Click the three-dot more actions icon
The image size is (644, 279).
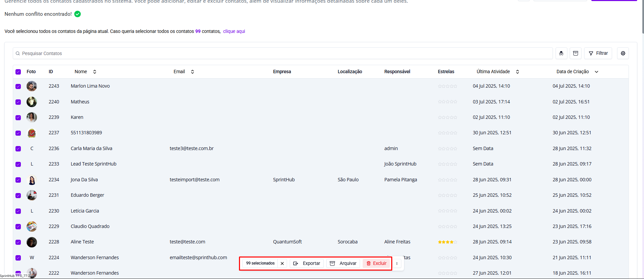click(x=397, y=264)
